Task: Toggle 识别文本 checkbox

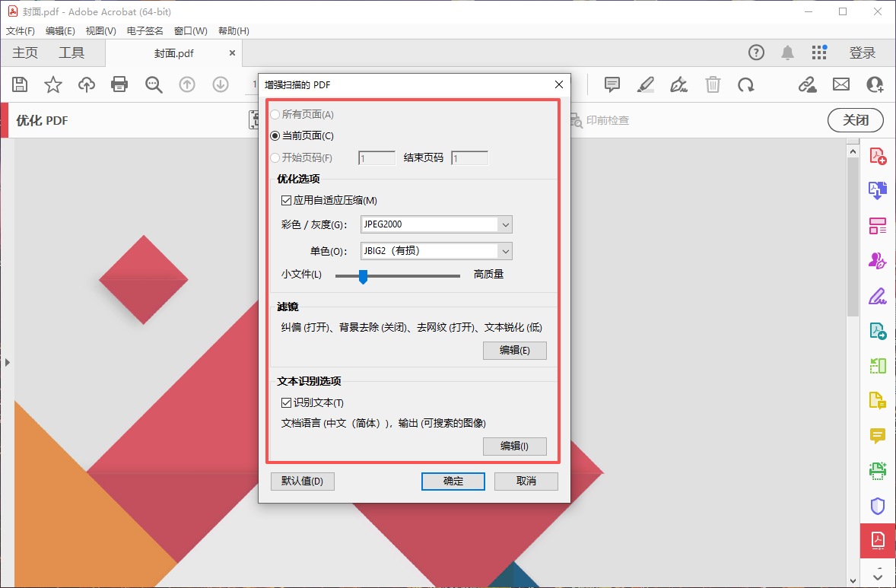Action: [286, 403]
